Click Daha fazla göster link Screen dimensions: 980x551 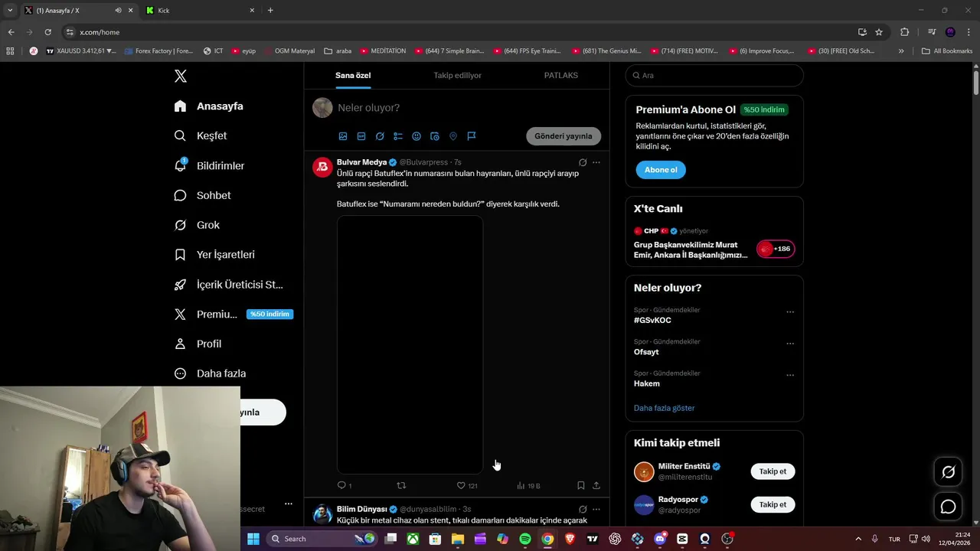pos(664,408)
